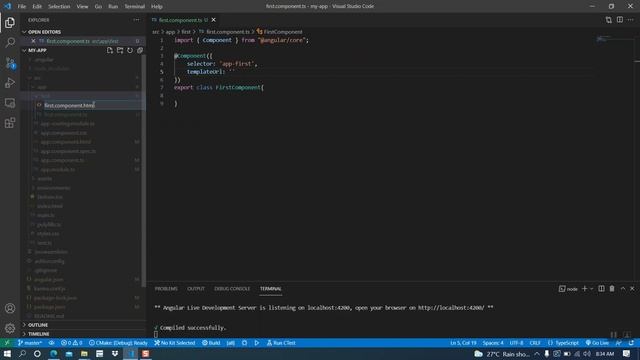Expand the OUTLINE section
The width and height of the screenshot is (640, 360).
point(83,324)
